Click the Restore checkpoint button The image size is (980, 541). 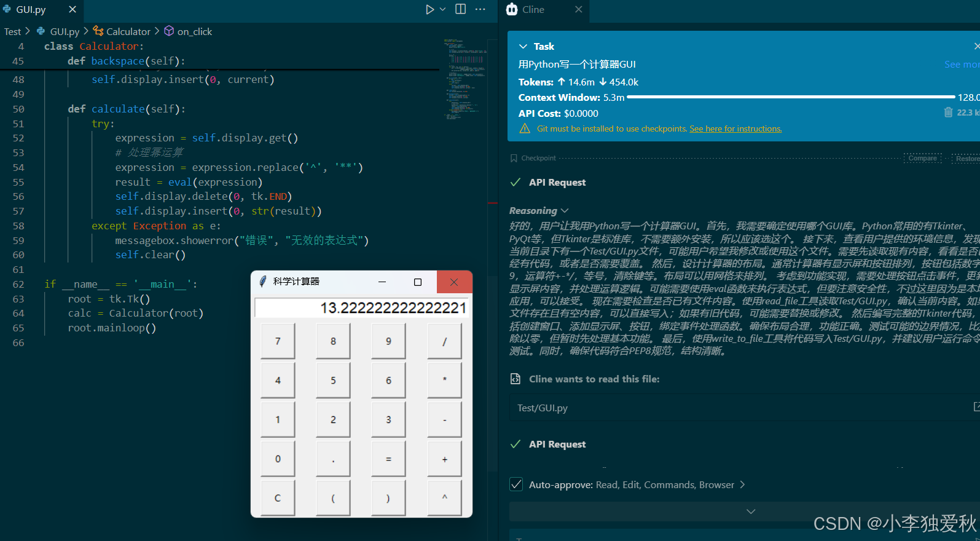point(966,158)
